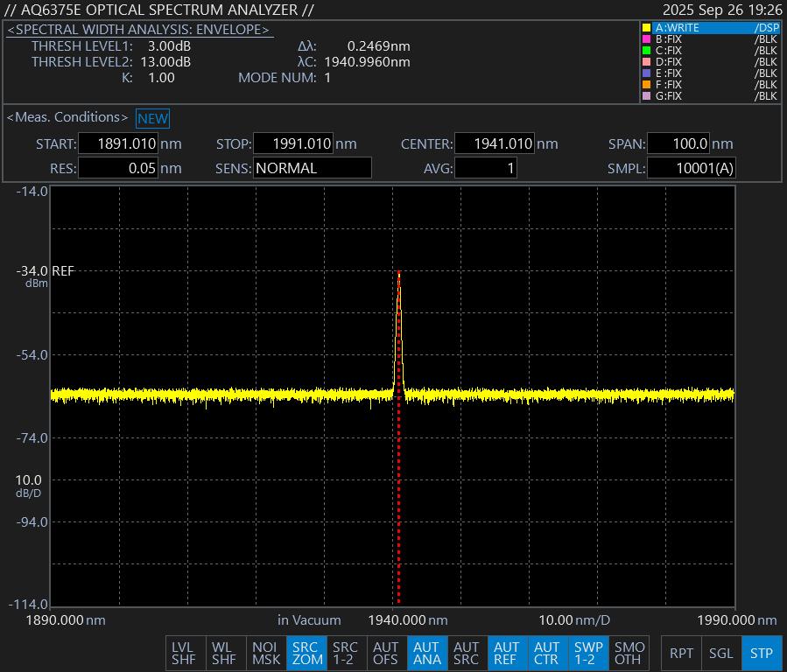787x672 pixels.
Task: Open the SMO OTH smoothing button
Action: 628,653
